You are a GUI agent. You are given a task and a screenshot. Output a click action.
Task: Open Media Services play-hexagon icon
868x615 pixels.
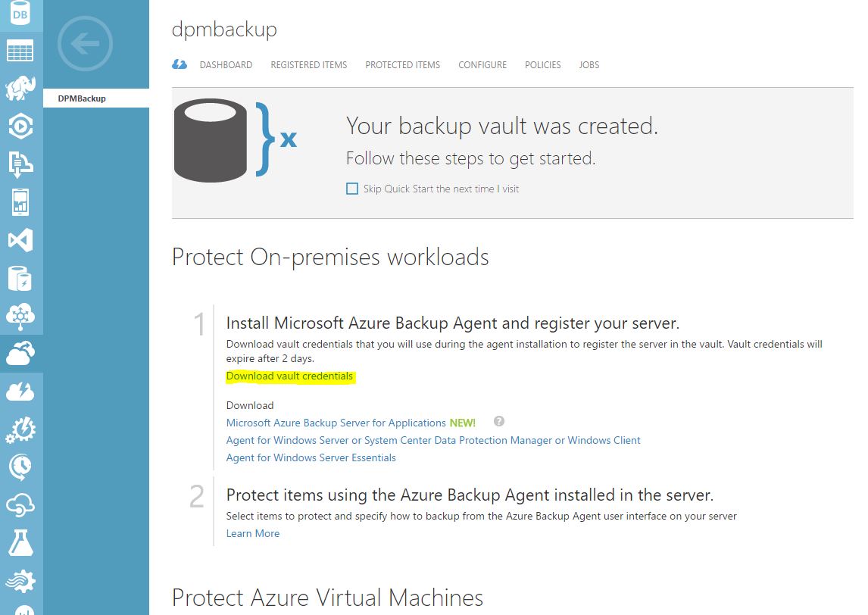pos(20,126)
